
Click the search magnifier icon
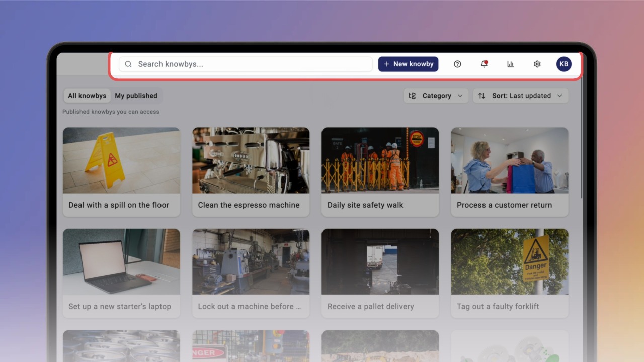tap(128, 64)
